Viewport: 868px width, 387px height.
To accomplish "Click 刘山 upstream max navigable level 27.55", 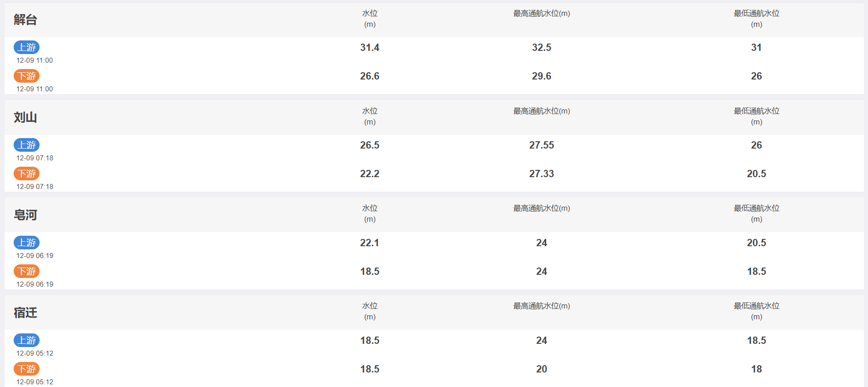I will [542, 145].
